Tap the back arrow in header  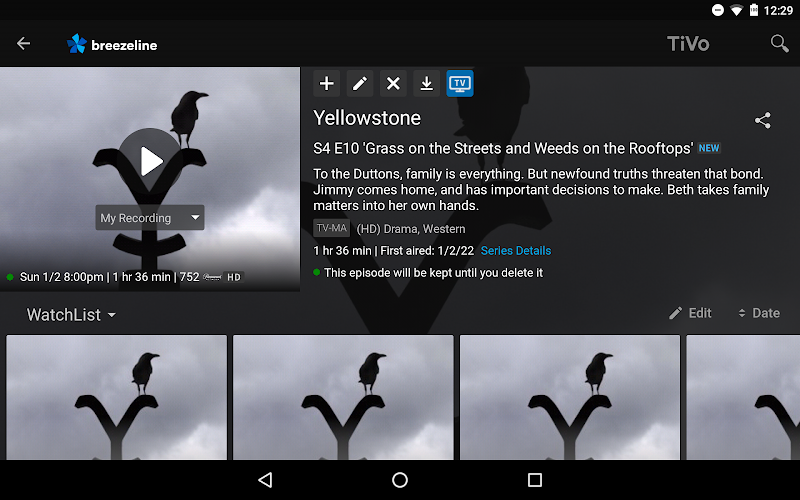point(23,44)
